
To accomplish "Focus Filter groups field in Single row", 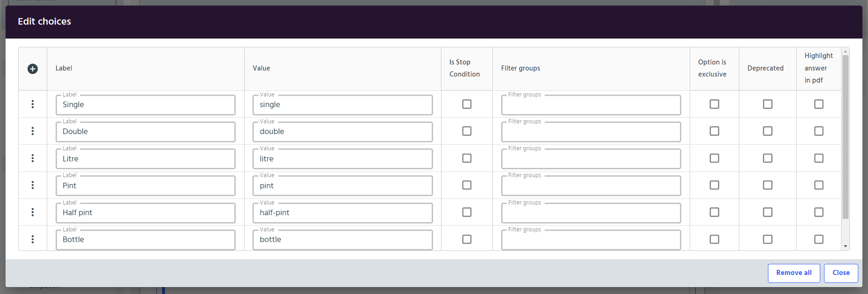I will (591, 105).
